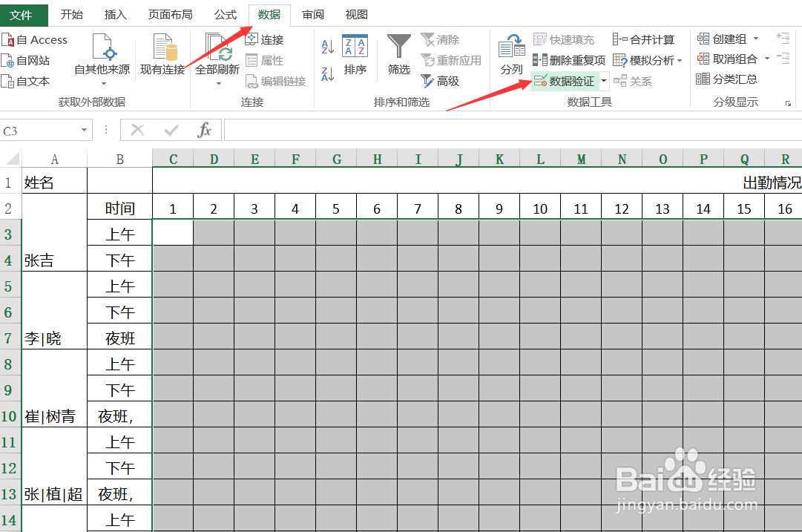The image size is (802, 532).
Task: Open the 文件 (File) menu
Action: click(23, 14)
